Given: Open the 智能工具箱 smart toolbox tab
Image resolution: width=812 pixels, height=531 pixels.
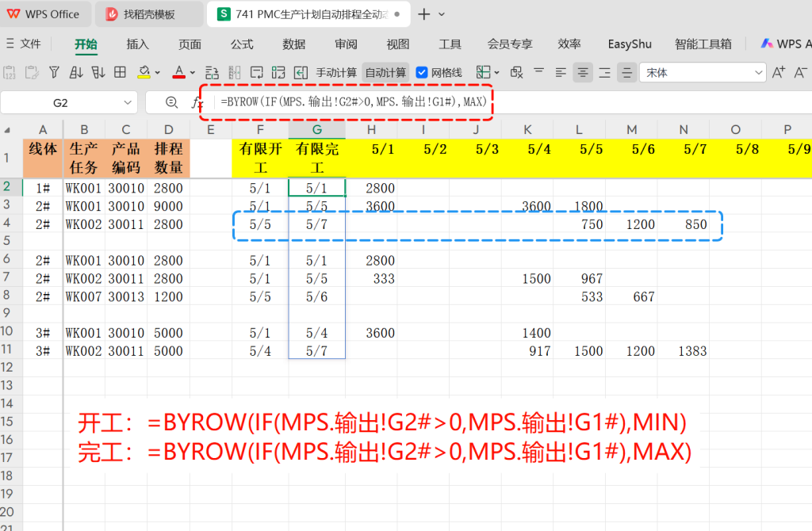Looking at the screenshot, I should [703, 44].
